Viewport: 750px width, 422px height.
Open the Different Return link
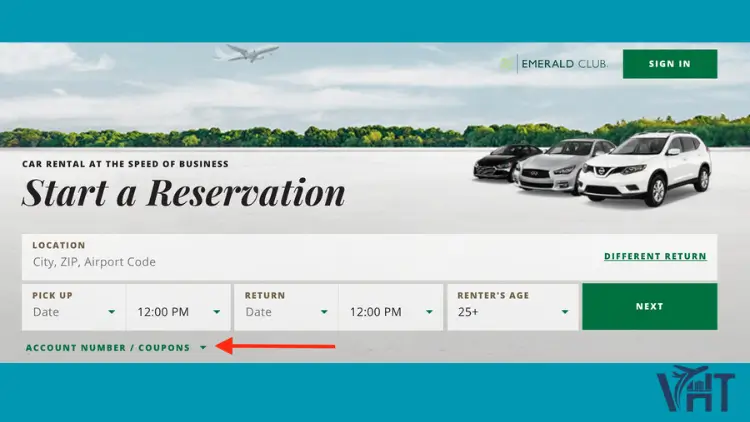[x=655, y=257]
